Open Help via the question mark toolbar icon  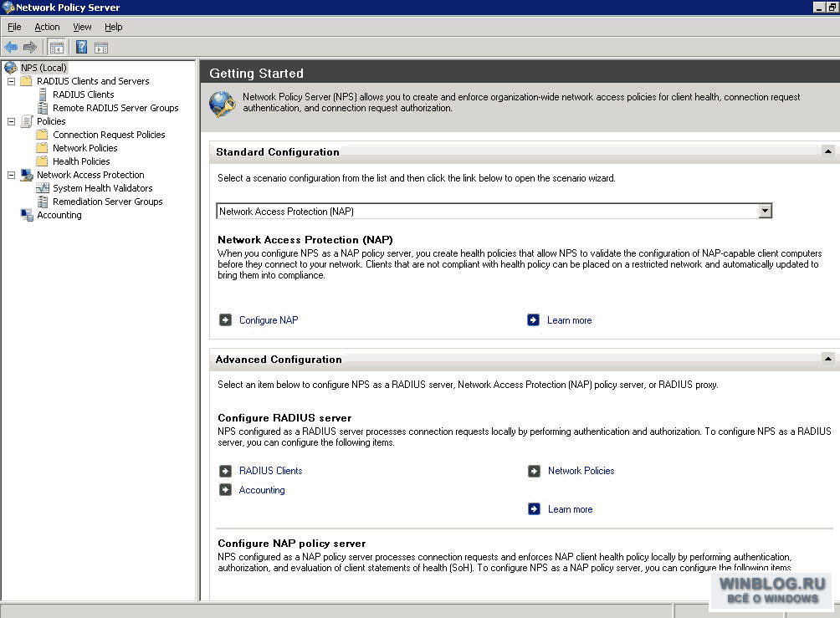[81, 48]
